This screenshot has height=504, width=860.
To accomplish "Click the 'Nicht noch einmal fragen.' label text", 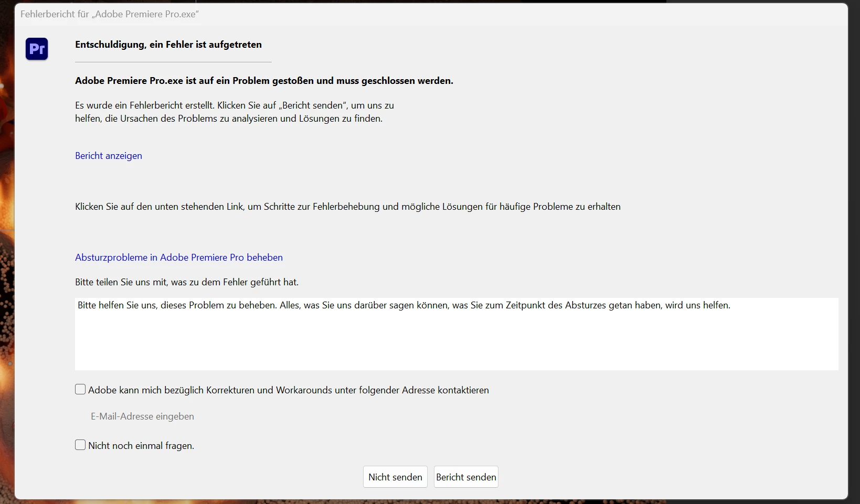I will pyautogui.click(x=141, y=446).
